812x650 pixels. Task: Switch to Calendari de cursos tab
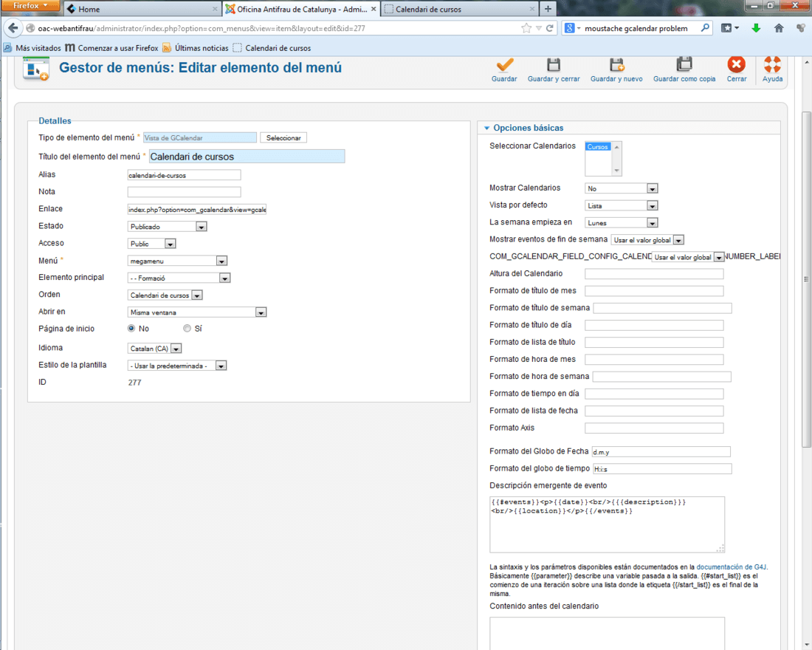tap(460, 9)
